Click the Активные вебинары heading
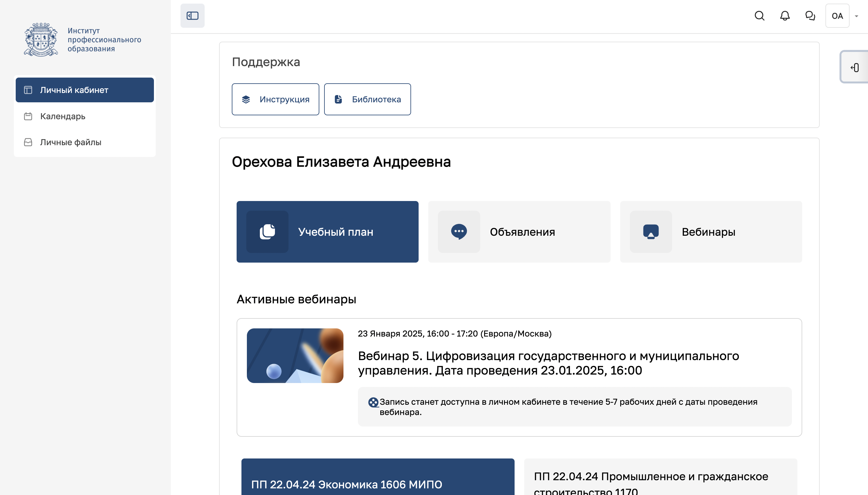 click(x=296, y=299)
